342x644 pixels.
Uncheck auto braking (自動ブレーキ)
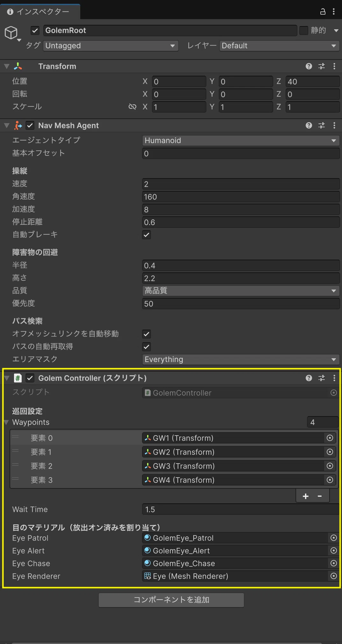(x=146, y=235)
